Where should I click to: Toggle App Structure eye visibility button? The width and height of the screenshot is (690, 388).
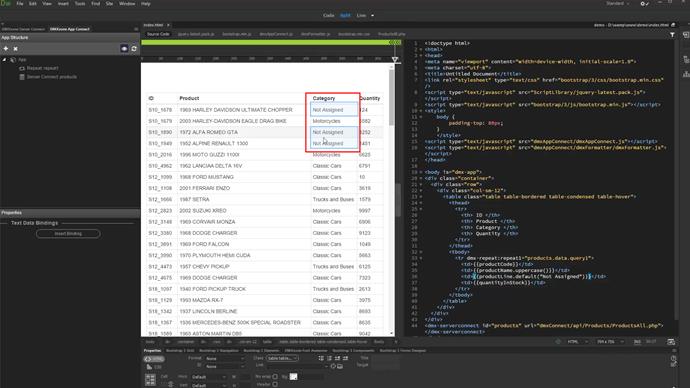124,48
